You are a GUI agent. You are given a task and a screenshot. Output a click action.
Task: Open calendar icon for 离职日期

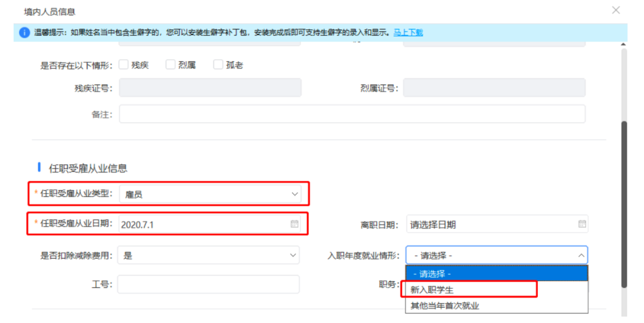pyautogui.click(x=582, y=223)
